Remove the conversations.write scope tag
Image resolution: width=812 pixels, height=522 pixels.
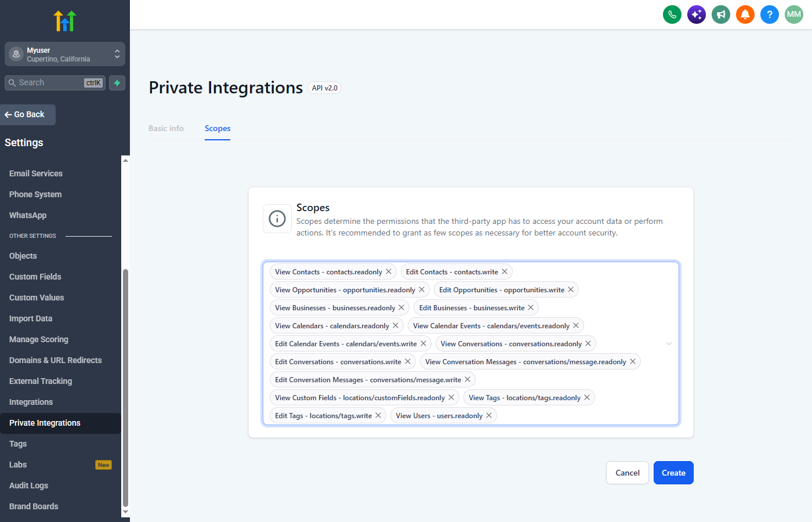[x=408, y=361]
